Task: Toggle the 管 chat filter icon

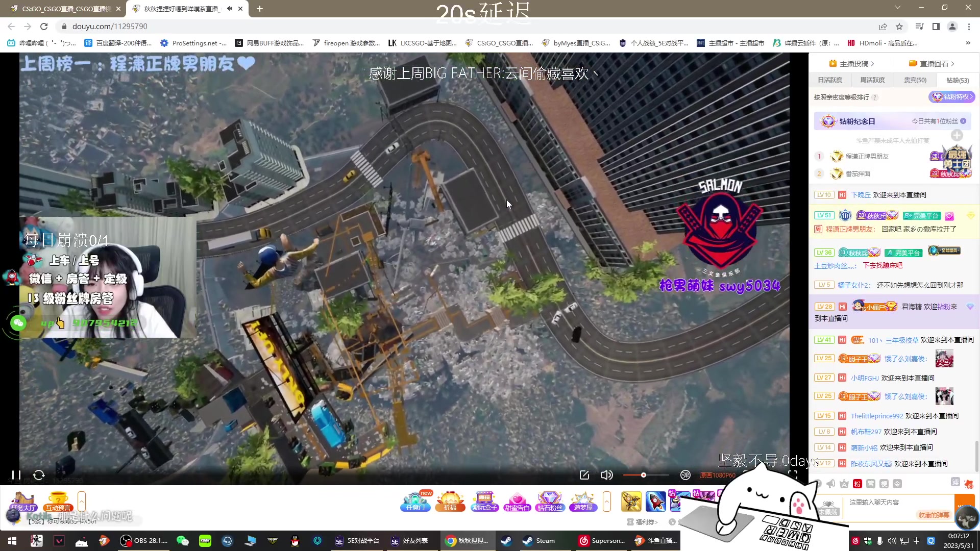Action: (871, 484)
